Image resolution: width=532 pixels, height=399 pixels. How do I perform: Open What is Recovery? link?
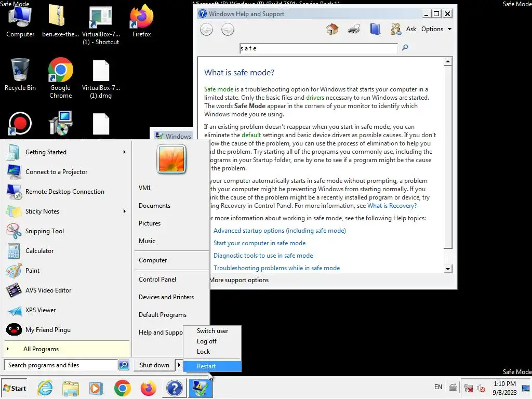coord(392,206)
